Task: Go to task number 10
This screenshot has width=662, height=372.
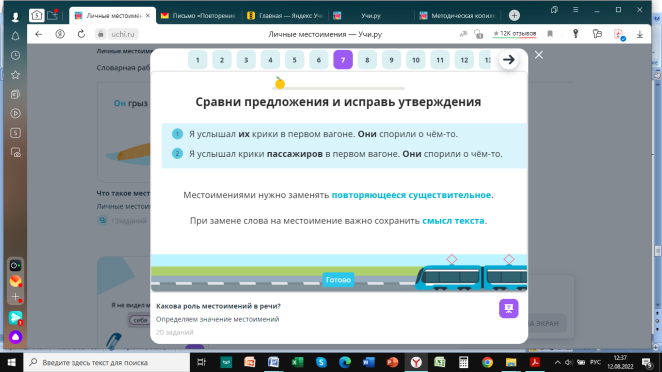Action: tap(416, 60)
